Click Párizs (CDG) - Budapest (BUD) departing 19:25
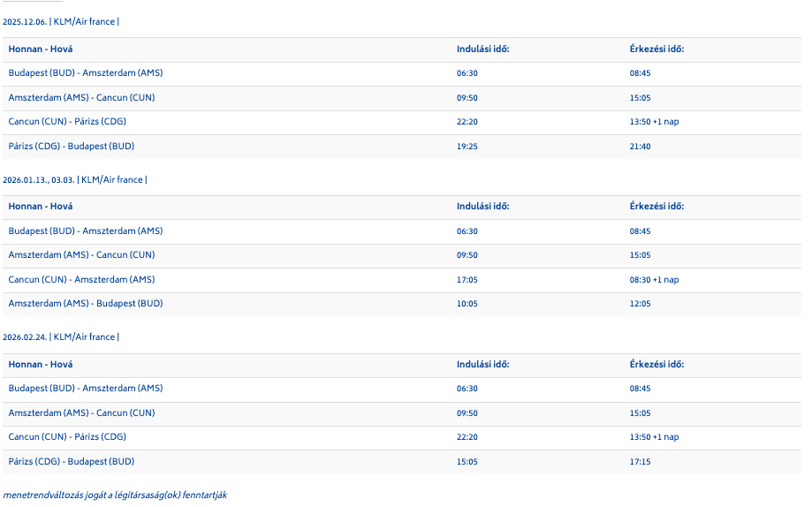The image size is (812, 507). tap(402, 148)
